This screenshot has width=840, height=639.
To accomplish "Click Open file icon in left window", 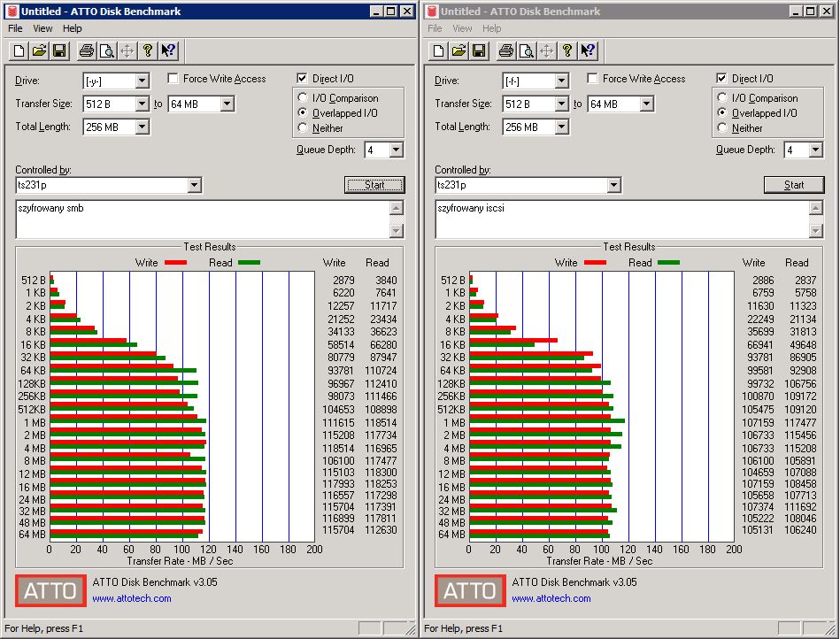I will click(x=39, y=50).
